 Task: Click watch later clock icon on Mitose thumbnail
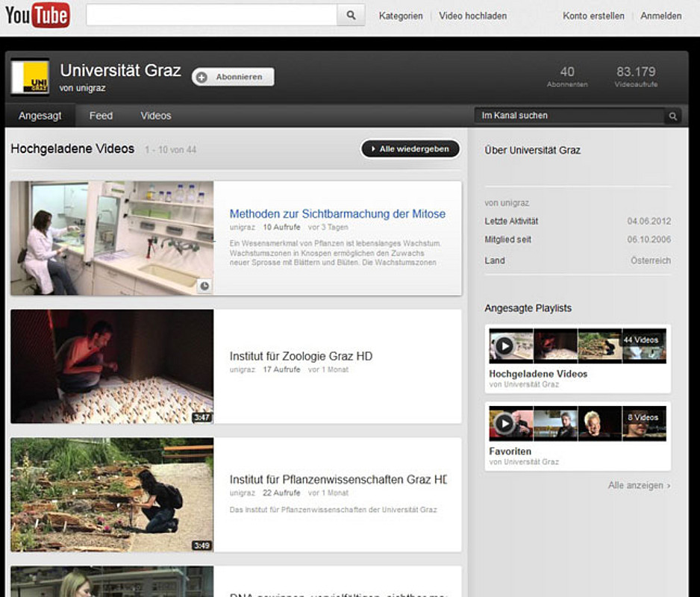[x=204, y=286]
